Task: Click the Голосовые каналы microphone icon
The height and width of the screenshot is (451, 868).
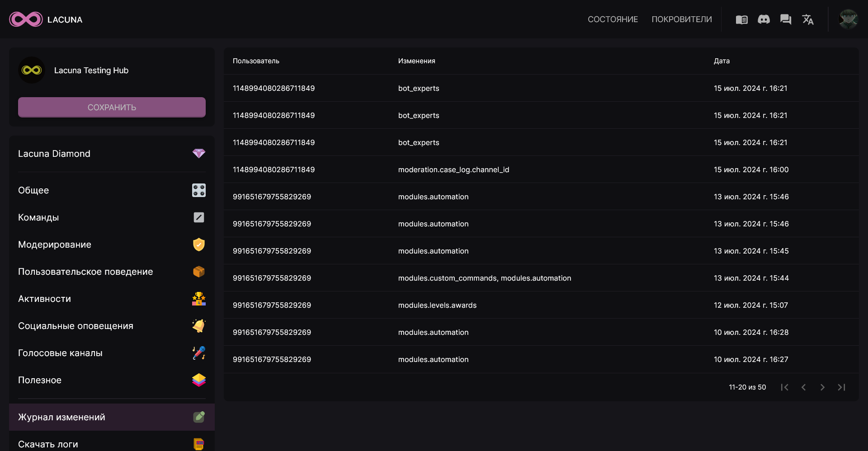Action: coord(198,353)
